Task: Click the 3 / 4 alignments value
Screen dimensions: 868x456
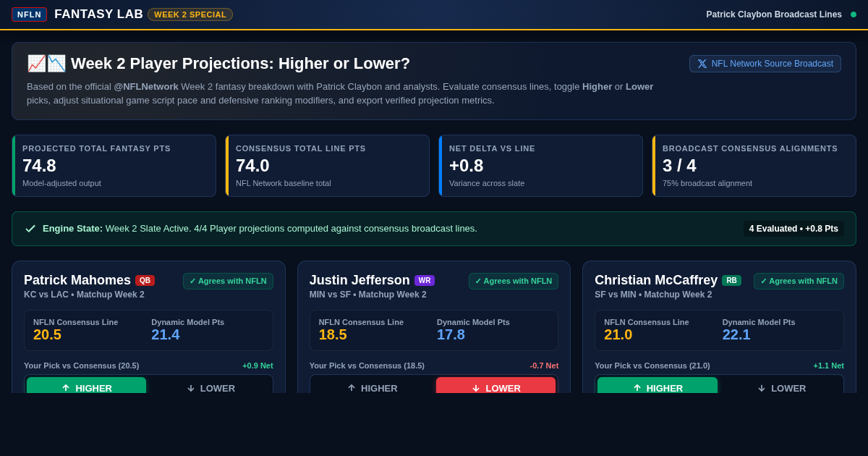Action: [679, 166]
